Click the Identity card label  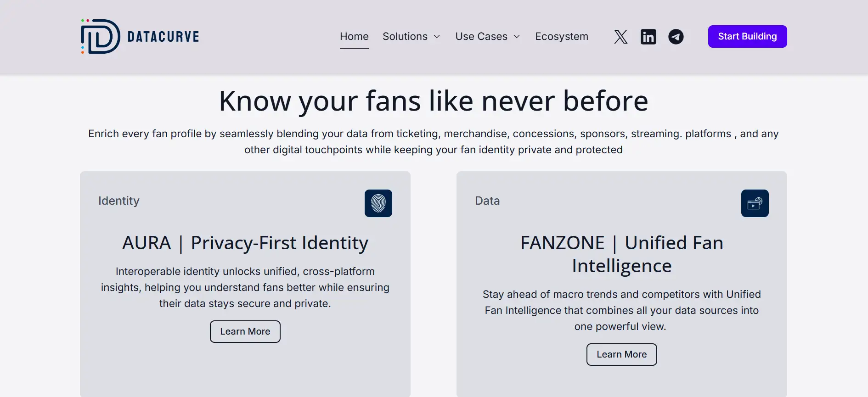click(119, 201)
